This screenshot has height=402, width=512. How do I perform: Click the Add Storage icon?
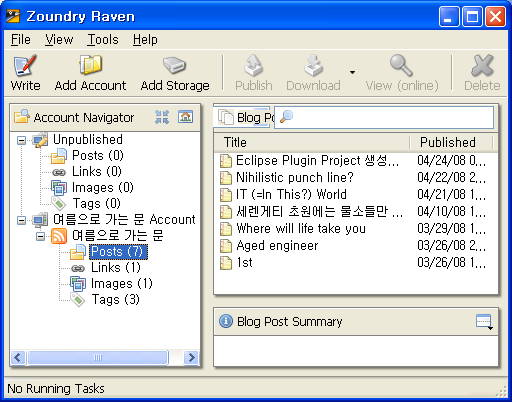(x=174, y=65)
